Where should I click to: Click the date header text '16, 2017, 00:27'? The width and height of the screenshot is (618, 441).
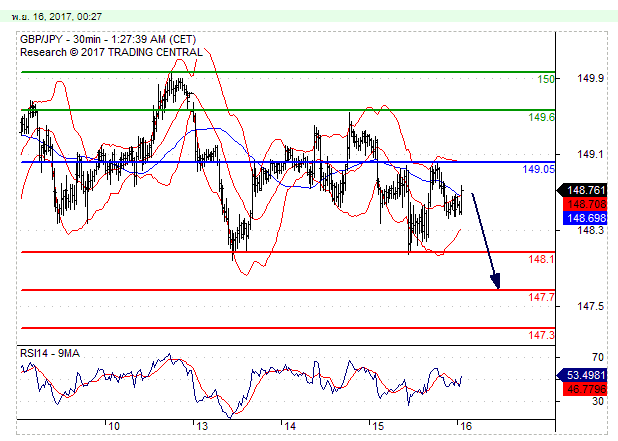click(67, 17)
